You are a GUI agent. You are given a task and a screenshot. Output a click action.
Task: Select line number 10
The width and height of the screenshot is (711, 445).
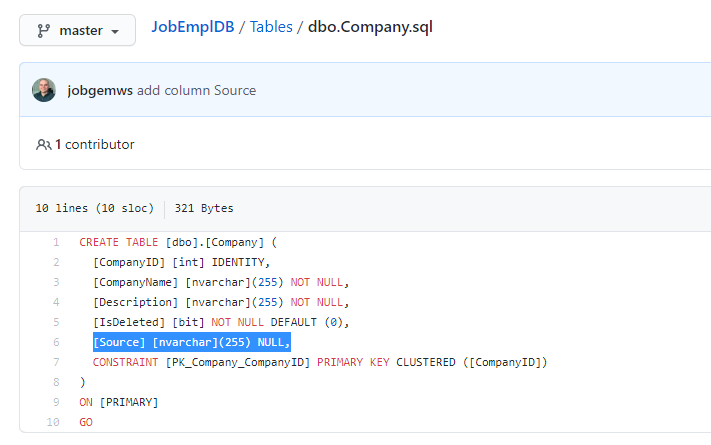tap(53, 422)
